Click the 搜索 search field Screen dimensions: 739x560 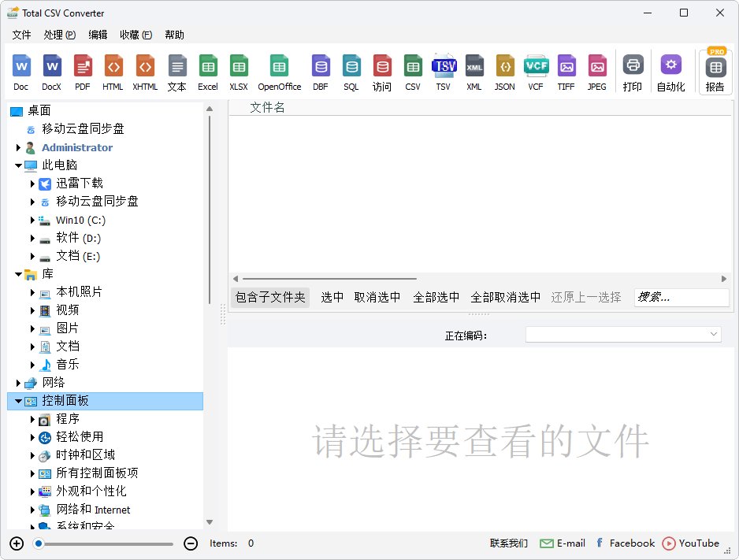681,297
